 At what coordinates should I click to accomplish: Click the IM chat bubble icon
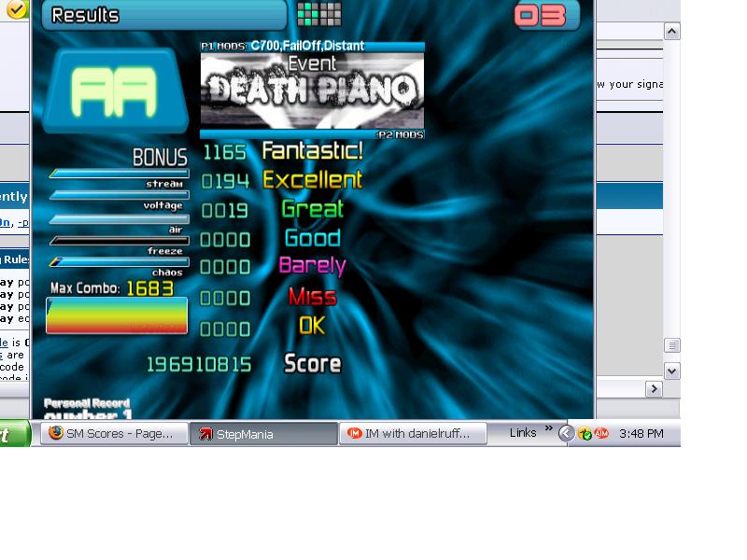click(354, 433)
